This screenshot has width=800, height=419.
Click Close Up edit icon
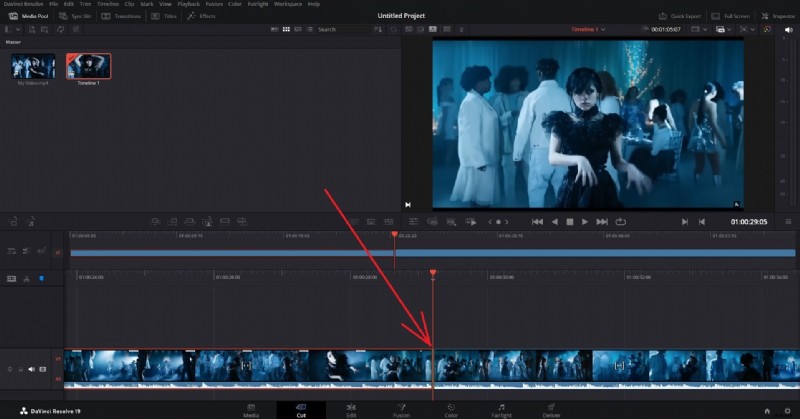208,222
